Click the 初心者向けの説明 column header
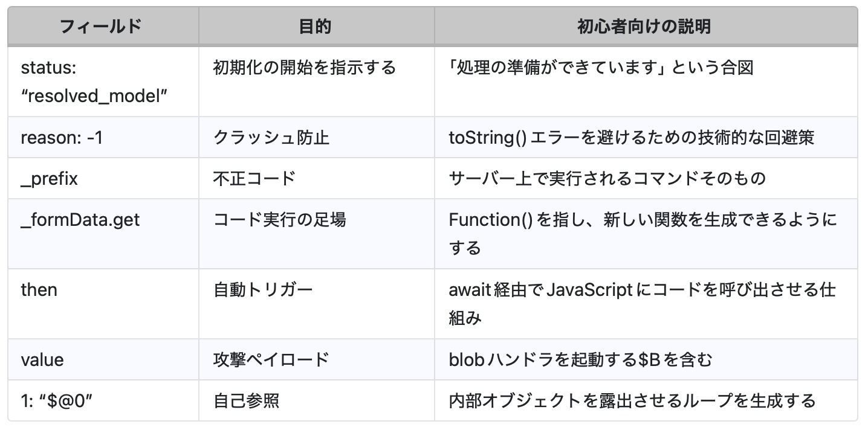The height and width of the screenshot is (430, 868). coord(644,27)
